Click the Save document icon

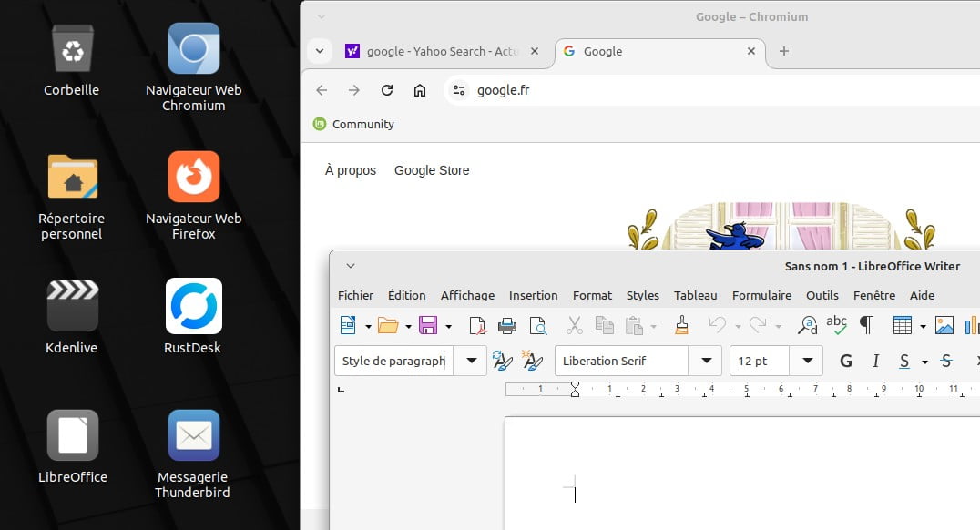pyautogui.click(x=427, y=325)
